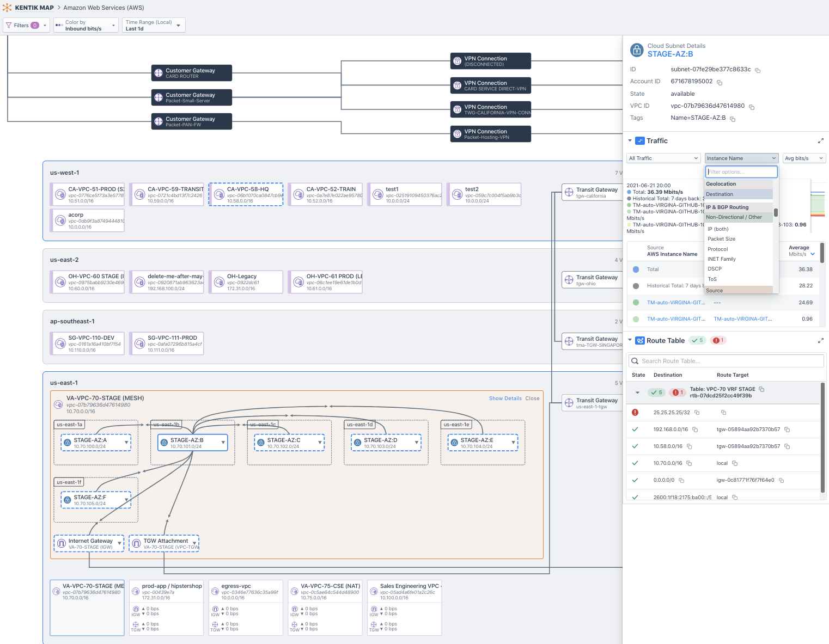
Task: Copy destination 25.25.25.25/32
Action: tap(697, 413)
